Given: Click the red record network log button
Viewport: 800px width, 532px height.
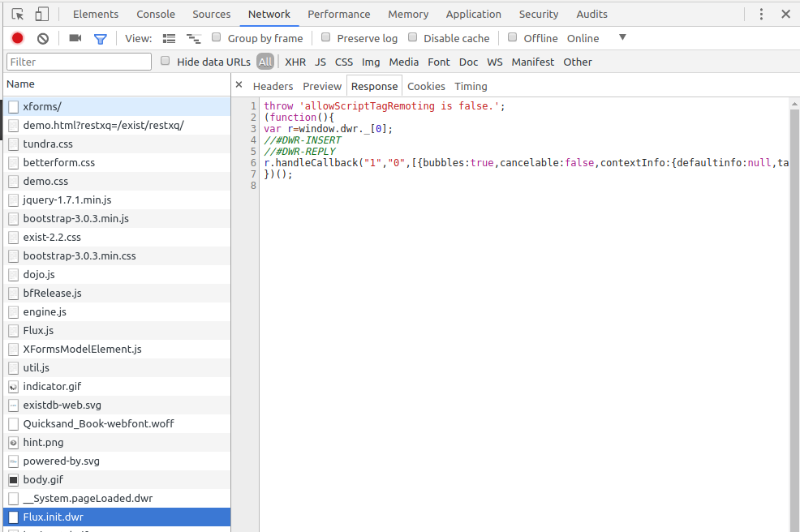Looking at the screenshot, I should point(17,38).
